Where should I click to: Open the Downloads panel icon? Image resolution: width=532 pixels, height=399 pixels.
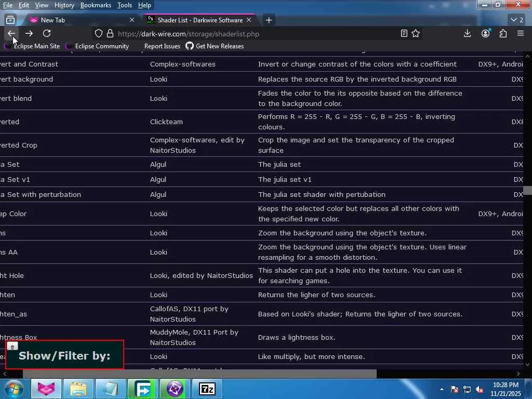pyautogui.click(x=467, y=33)
